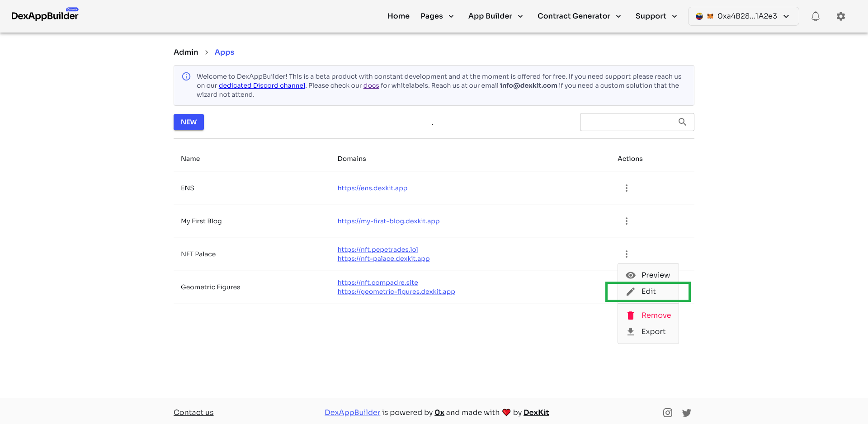Click the search magnifier icon

pyautogui.click(x=682, y=122)
